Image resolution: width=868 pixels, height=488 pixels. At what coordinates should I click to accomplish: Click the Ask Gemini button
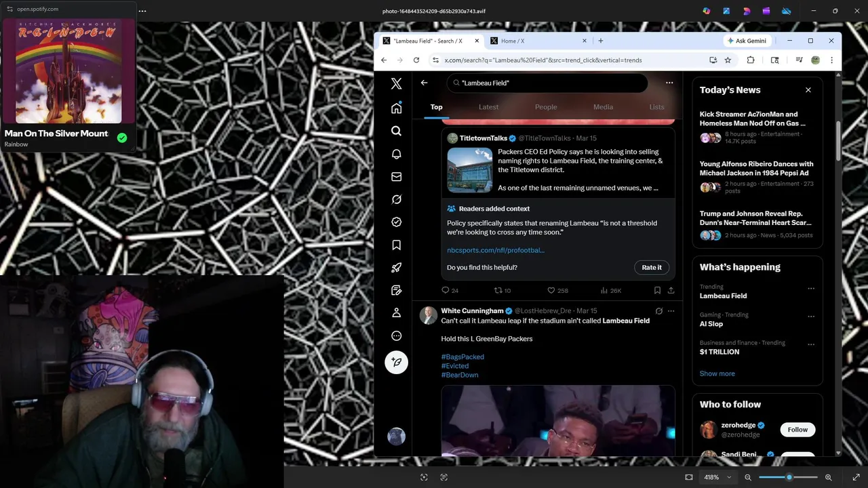pyautogui.click(x=747, y=41)
